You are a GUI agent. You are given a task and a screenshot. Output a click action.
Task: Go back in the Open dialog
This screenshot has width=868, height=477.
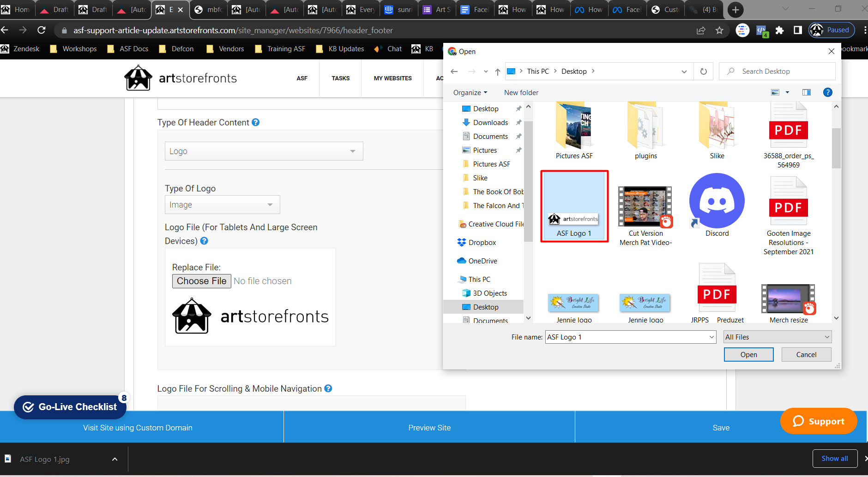coord(454,72)
